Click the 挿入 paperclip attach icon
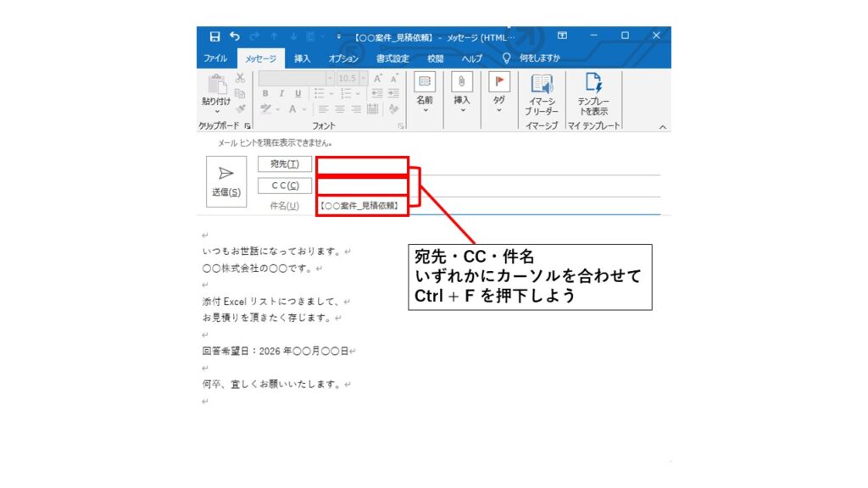This screenshot has width=868, height=488. [461, 83]
